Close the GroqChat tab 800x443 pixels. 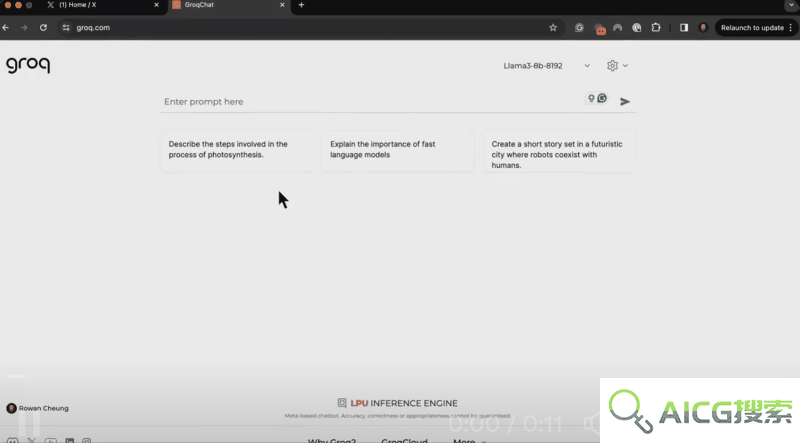pyautogui.click(x=282, y=5)
